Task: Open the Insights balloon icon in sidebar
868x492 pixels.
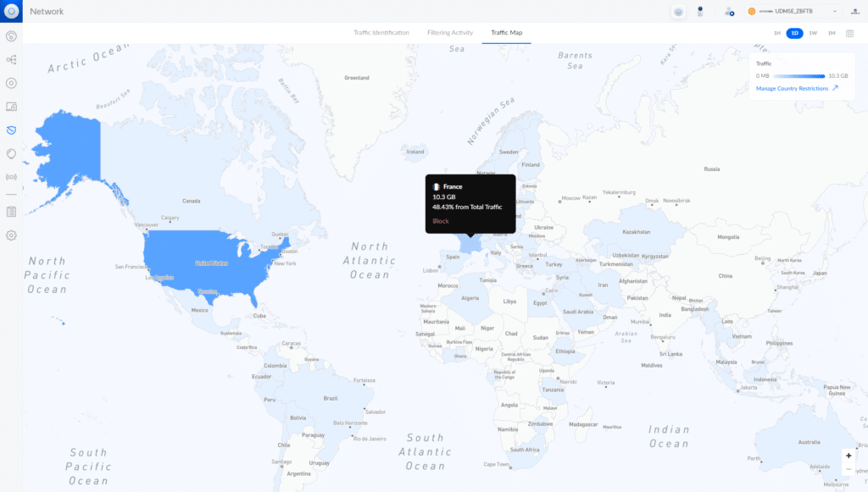Action: (x=11, y=153)
